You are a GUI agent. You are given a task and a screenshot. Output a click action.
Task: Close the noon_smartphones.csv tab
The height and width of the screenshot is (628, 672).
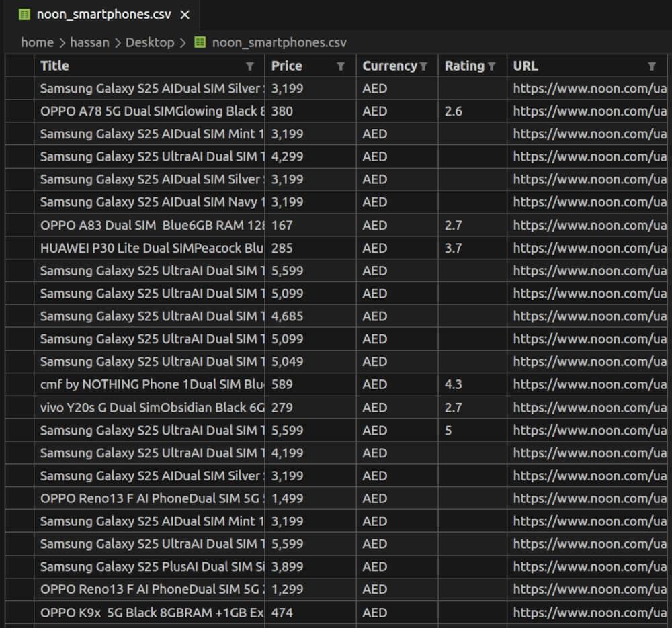click(x=184, y=13)
